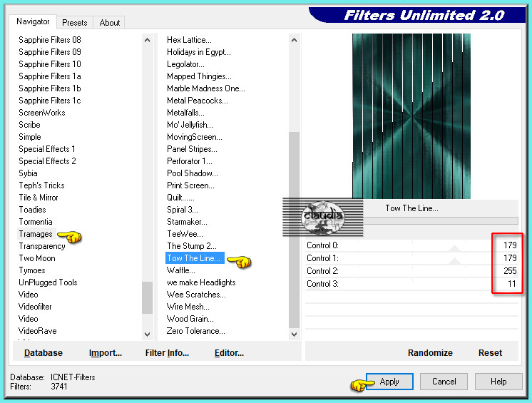Image resolution: width=532 pixels, height=403 pixels.
Task: Open the Database button
Action: pyautogui.click(x=44, y=353)
